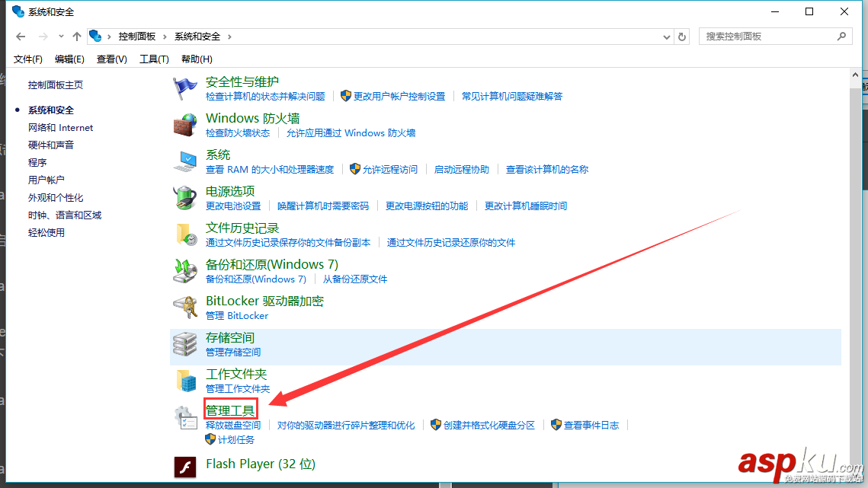Open Windows 防火墙 via its brick wall icon
The width and height of the screenshot is (868, 488).
(185, 125)
